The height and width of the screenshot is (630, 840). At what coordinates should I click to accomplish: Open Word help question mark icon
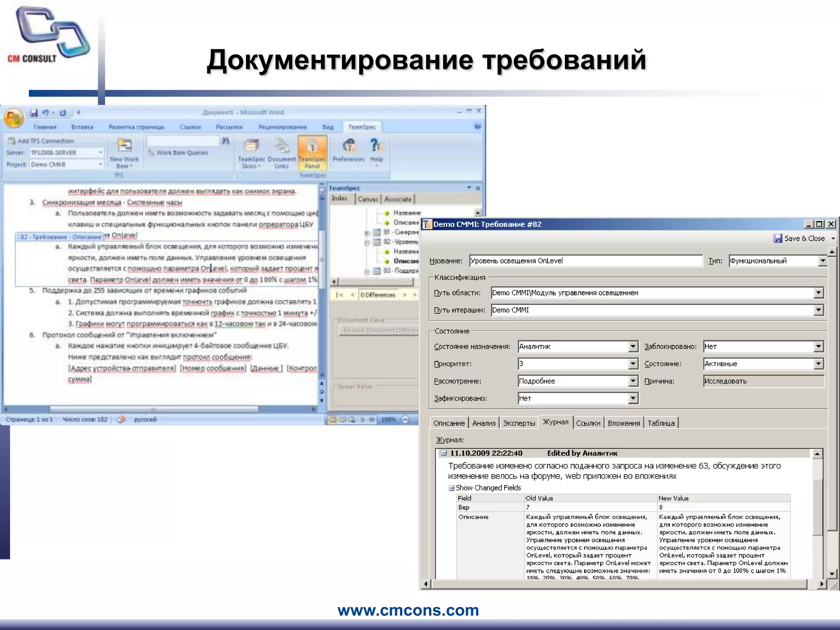[477, 126]
